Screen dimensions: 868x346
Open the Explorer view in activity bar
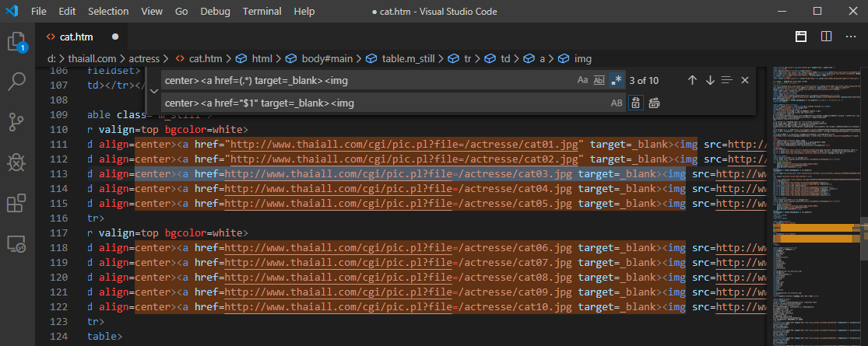17,42
